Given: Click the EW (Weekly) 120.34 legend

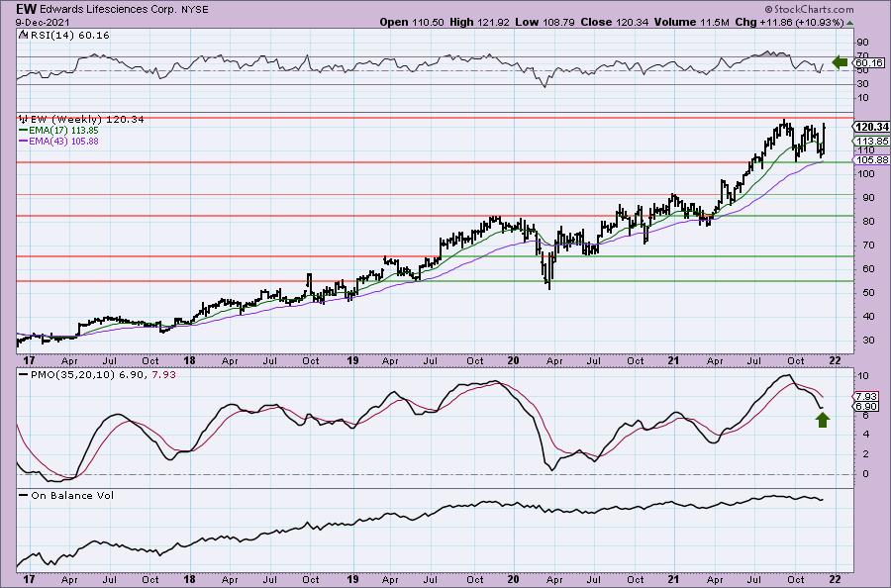Looking at the screenshot, I should [86, 120].
